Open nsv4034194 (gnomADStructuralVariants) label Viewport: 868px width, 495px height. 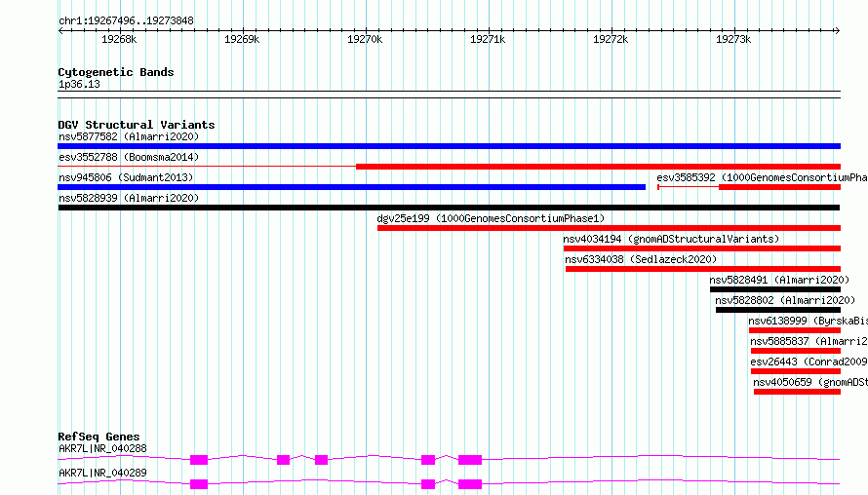(x=671, y=239)
